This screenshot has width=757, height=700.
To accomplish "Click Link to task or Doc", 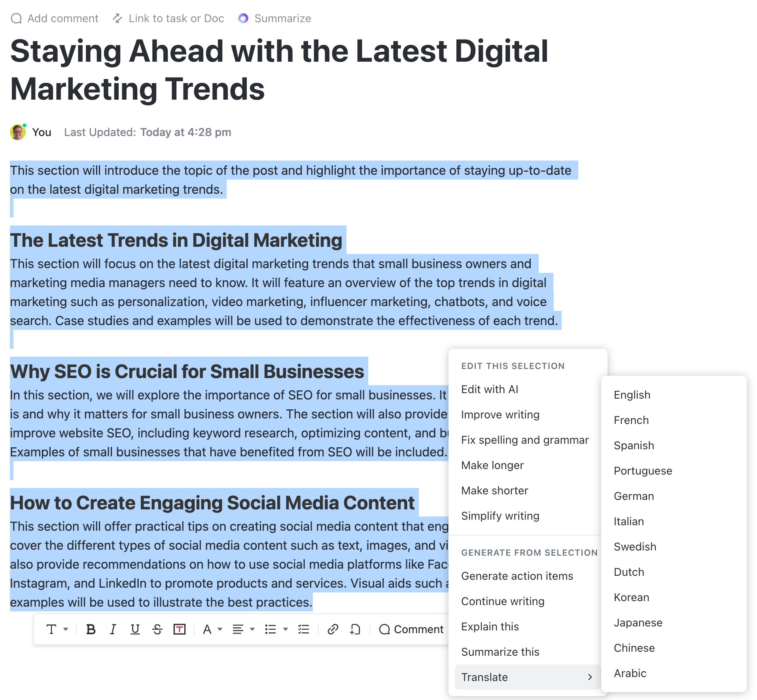I will coord(168,18).
